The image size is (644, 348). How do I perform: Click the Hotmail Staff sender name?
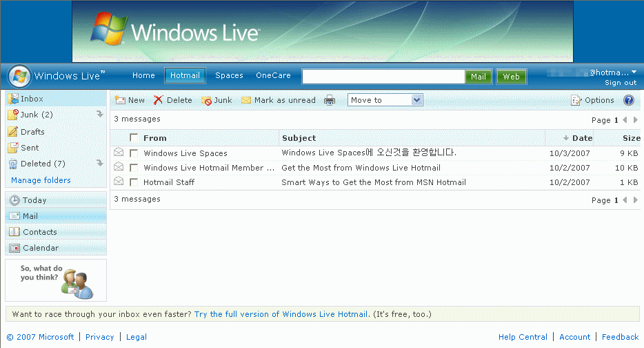[169, 182]
